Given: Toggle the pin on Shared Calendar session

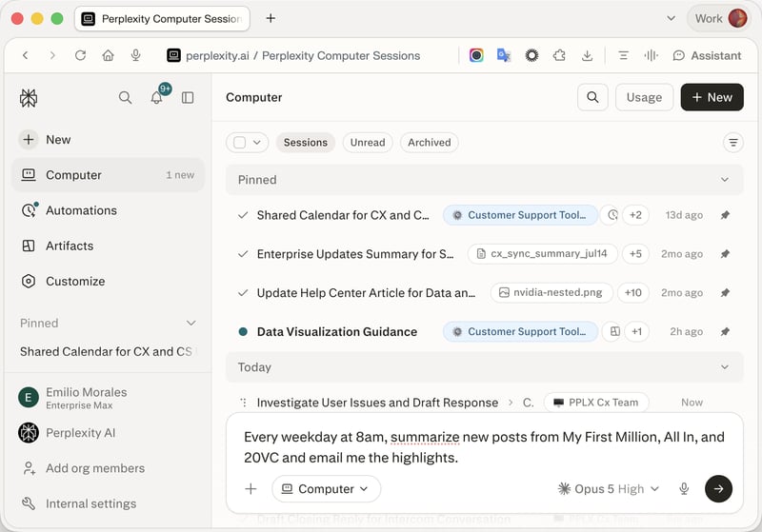Looking at the screenshot, I should click(x=725, y=215).
